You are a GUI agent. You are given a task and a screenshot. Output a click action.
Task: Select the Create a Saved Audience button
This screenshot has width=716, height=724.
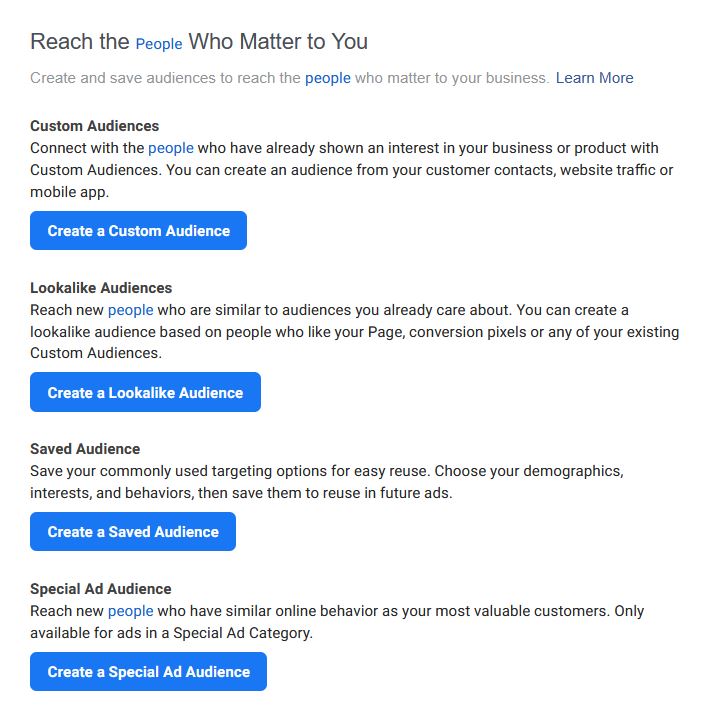(133, 531)
